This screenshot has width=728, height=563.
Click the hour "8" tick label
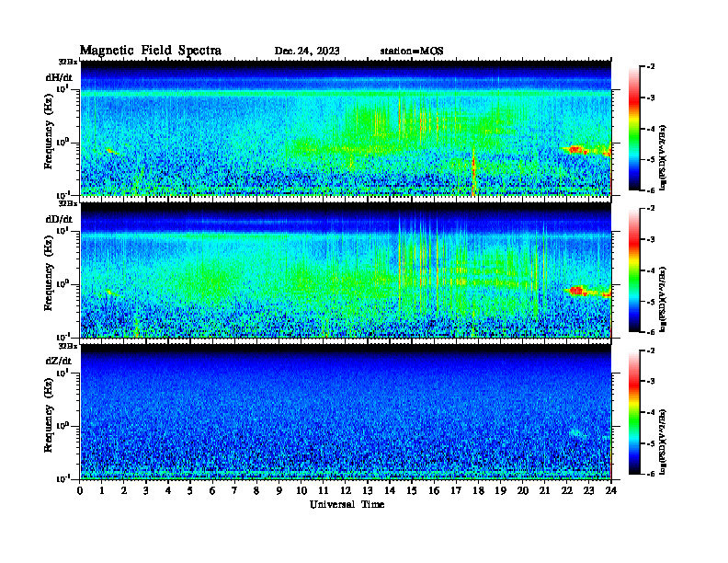click(256, 491)
